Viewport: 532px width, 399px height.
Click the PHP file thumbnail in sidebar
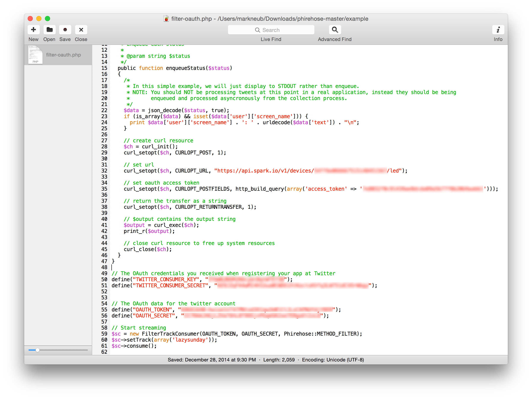pyautogui.click(x=35, y=55)
